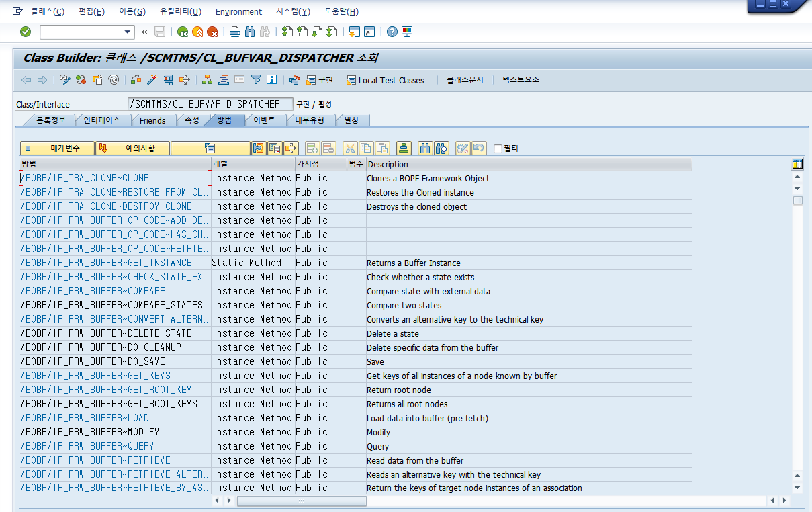Switch to the 등록정보 tab
Screen dimensions: 812x512
[50, 120]
